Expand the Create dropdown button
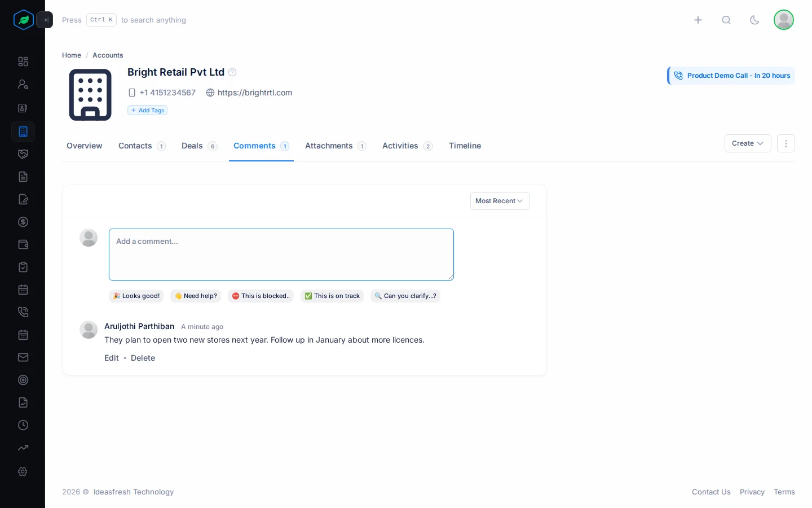This screenshot has width=812, height=508. [x=748, y=143]
